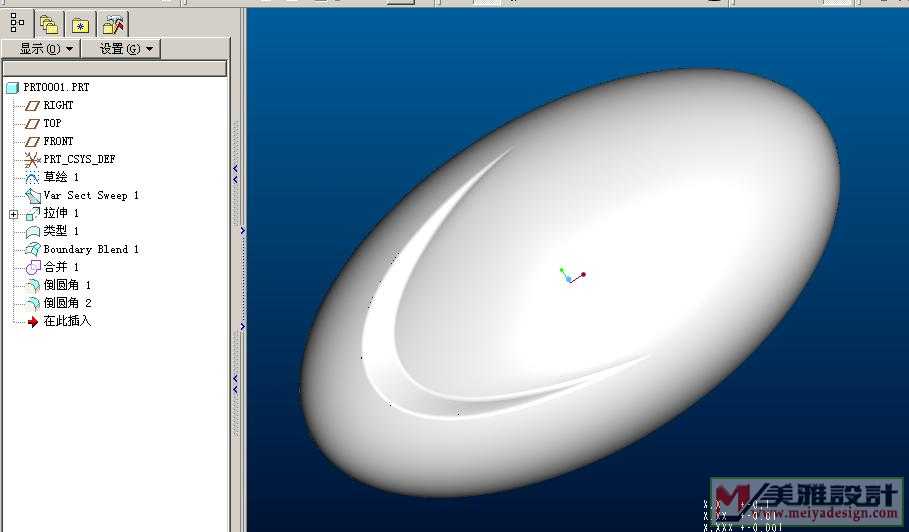Viewport: 909px width, 532px height.
Task: Click the TOP plane icon
Action: coord(32,123)
